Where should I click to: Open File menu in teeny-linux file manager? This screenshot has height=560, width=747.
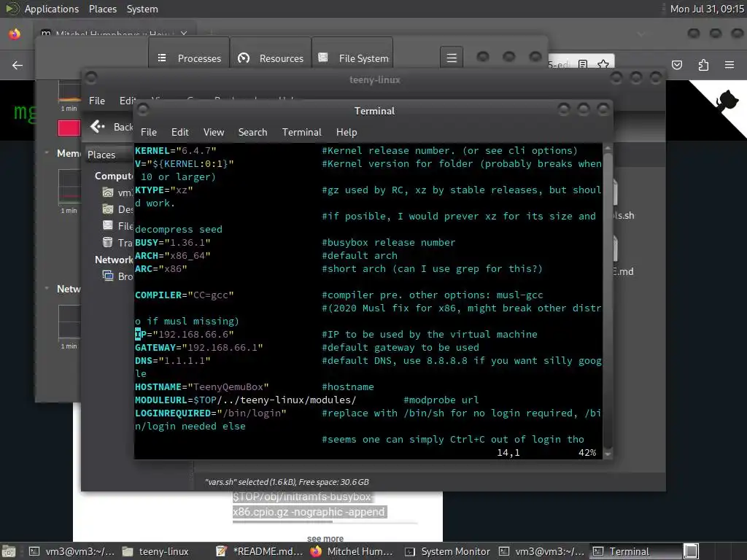(97, 101)
